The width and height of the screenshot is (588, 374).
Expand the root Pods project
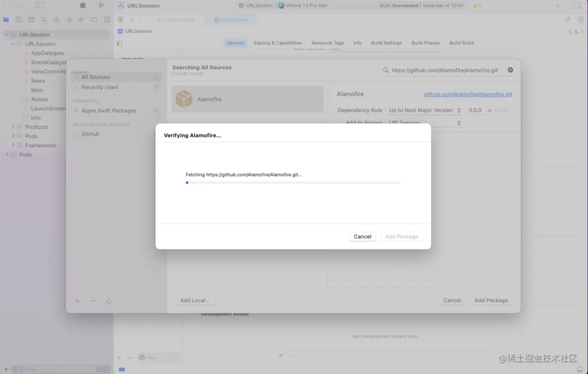click(7, 155)
